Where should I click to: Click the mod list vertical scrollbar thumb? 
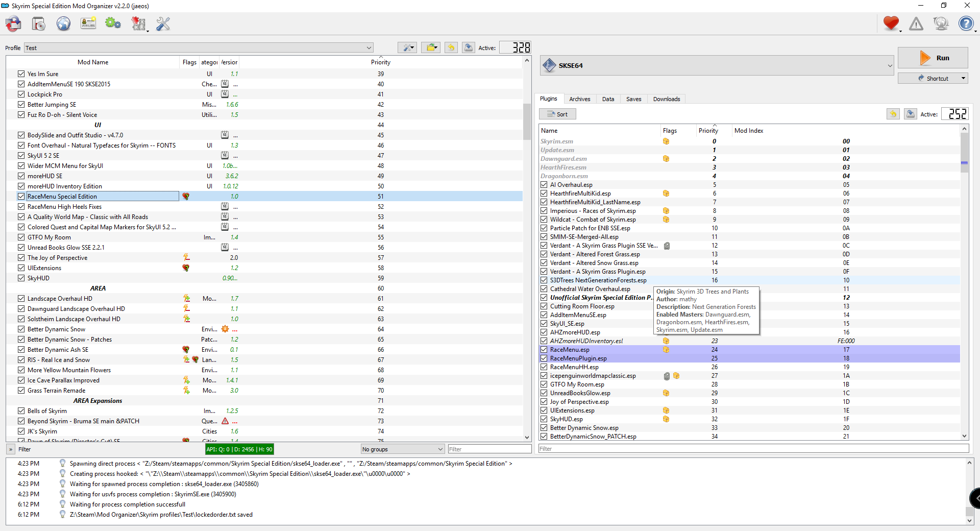click(527, 122)
